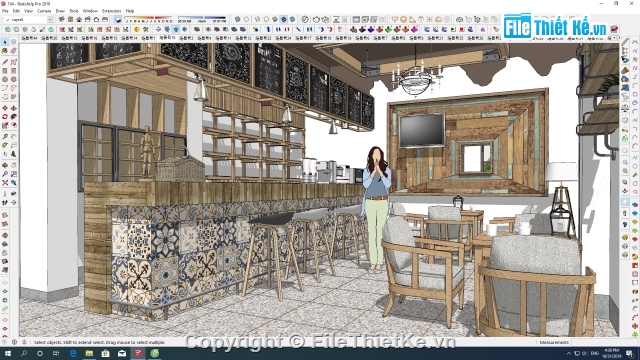Open the Help menu
The height and width of the screenshot is (360, 640).
pyautogui.click(x=130, y=11)
